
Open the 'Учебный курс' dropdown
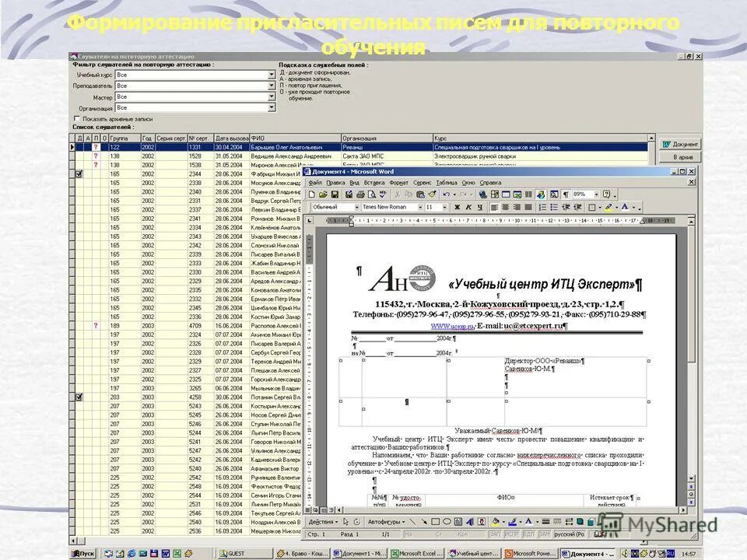[271, 75]
